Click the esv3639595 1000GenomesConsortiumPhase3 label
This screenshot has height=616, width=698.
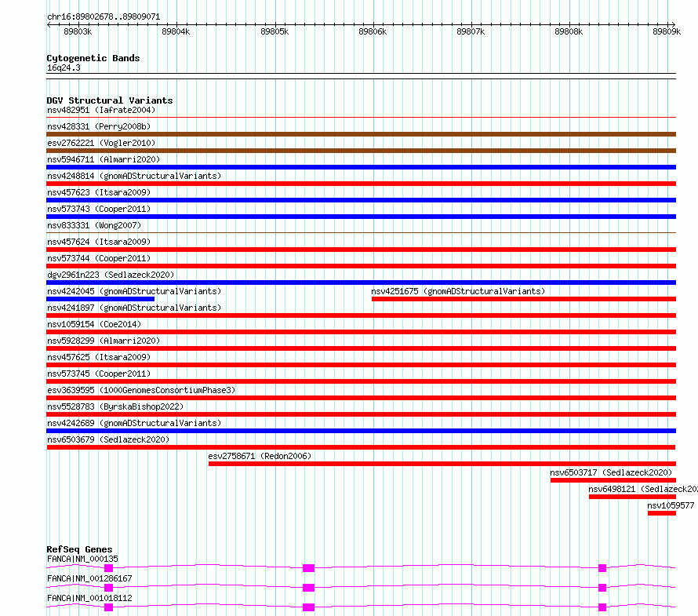pyautogui.click(x=141, y=390)
